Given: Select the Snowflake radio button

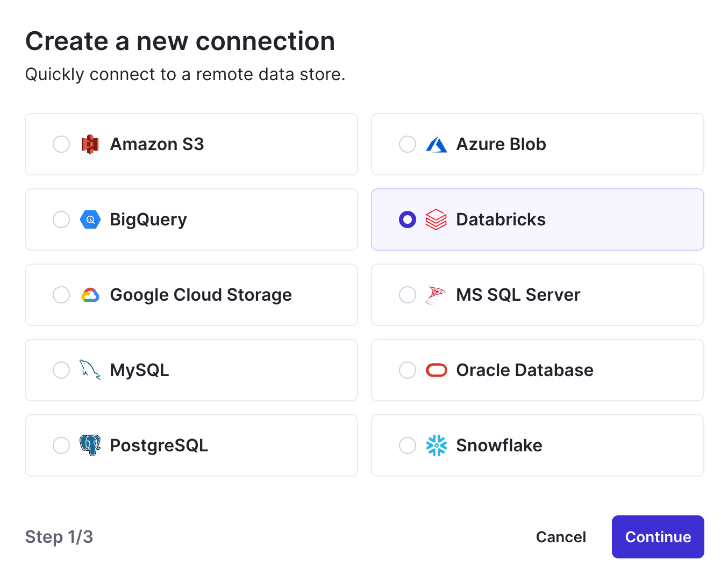Looking at the screenshot, I should (x=408, y=445).
